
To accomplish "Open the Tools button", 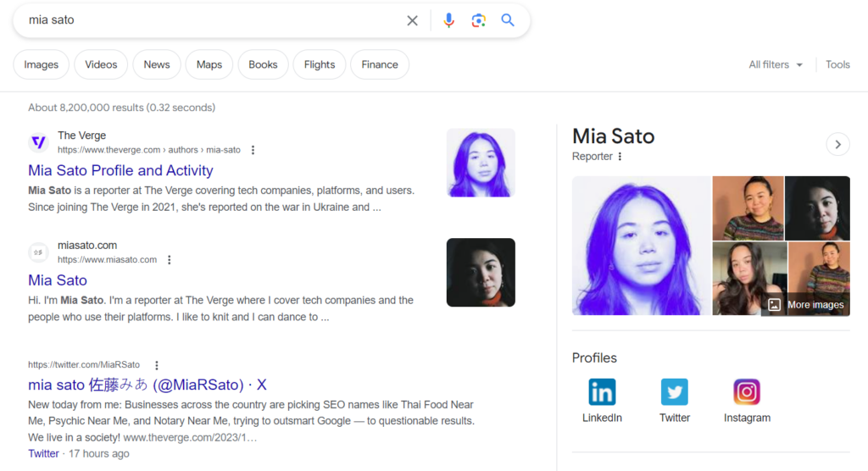I will [x=837, y=64].
